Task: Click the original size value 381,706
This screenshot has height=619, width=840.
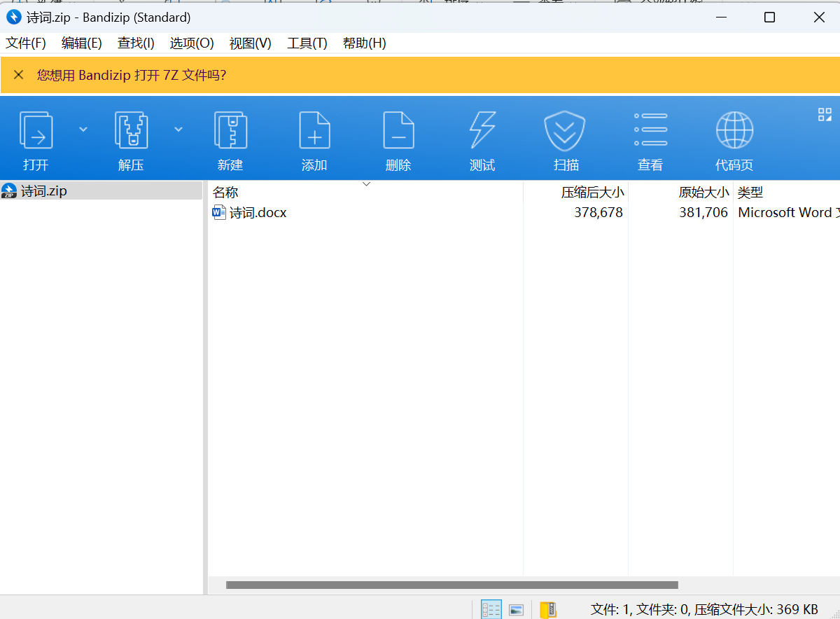Action: click(703, 212)
